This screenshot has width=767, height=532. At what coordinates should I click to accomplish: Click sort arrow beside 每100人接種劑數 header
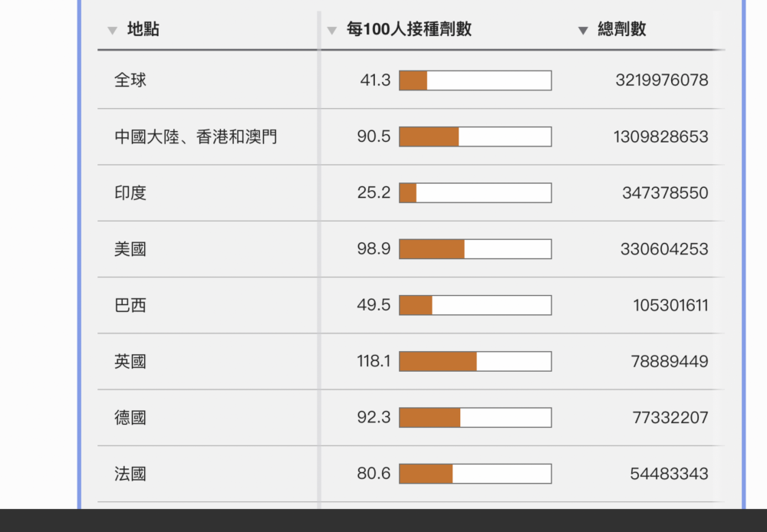tap(332, 31)
